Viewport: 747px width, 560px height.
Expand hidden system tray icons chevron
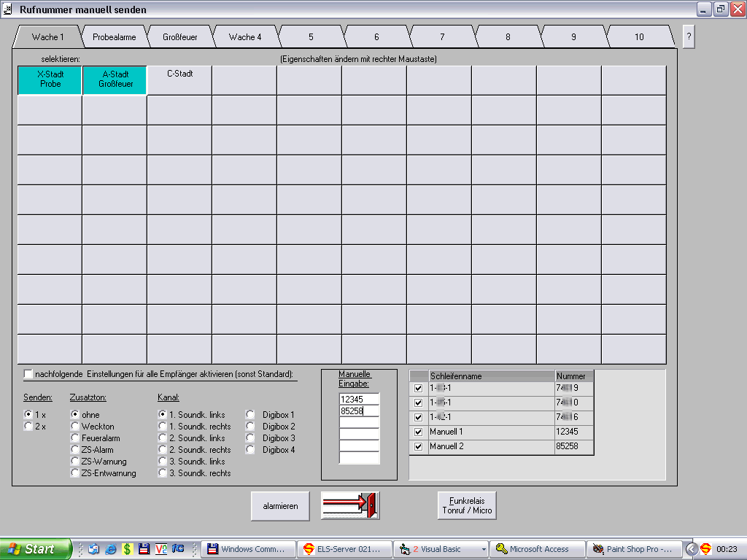692,549
